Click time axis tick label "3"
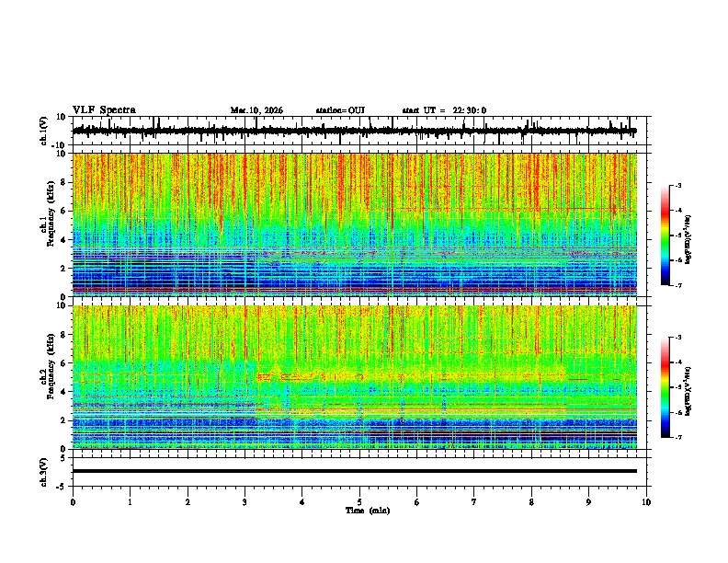Viewport: 728px width, 563px height. point(245,502)
